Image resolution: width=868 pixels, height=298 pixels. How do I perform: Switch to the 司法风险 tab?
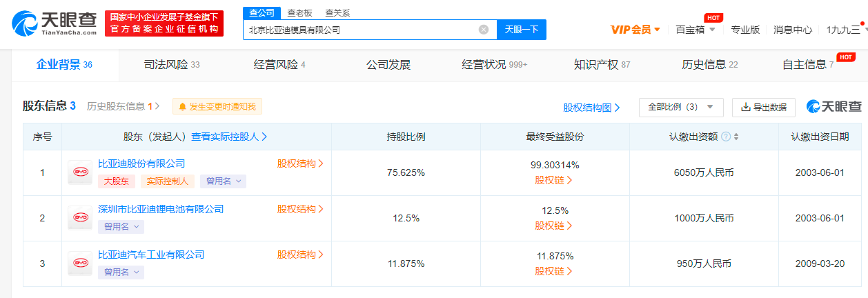click(171, 65)
